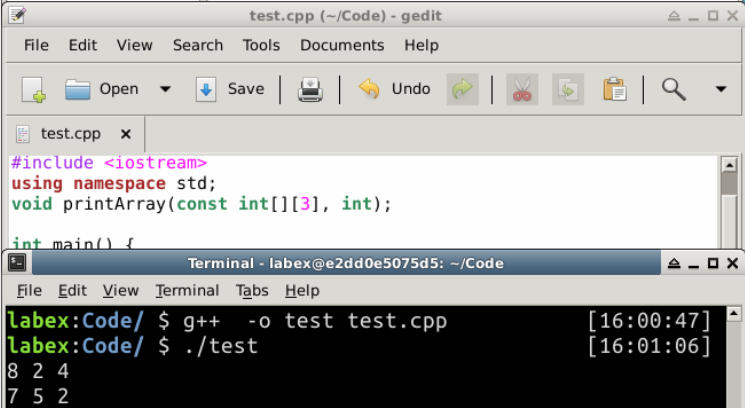
Task: Open the Search menu in gedit
Action: [197, 45]
